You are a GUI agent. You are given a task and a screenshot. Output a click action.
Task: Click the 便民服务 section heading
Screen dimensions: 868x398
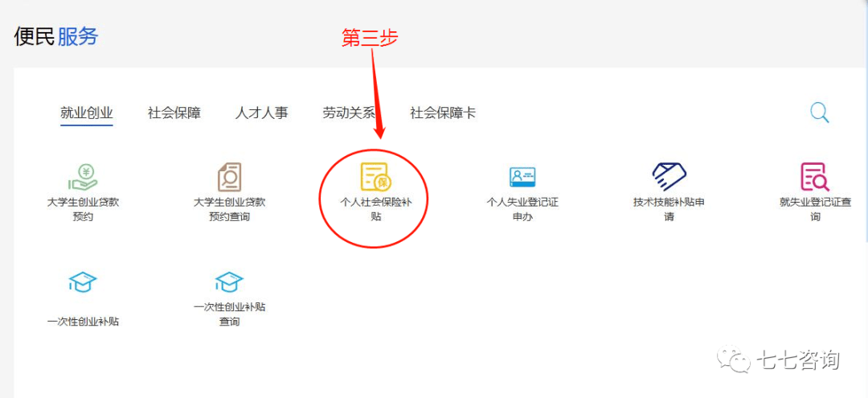click(x=56, y=36)
